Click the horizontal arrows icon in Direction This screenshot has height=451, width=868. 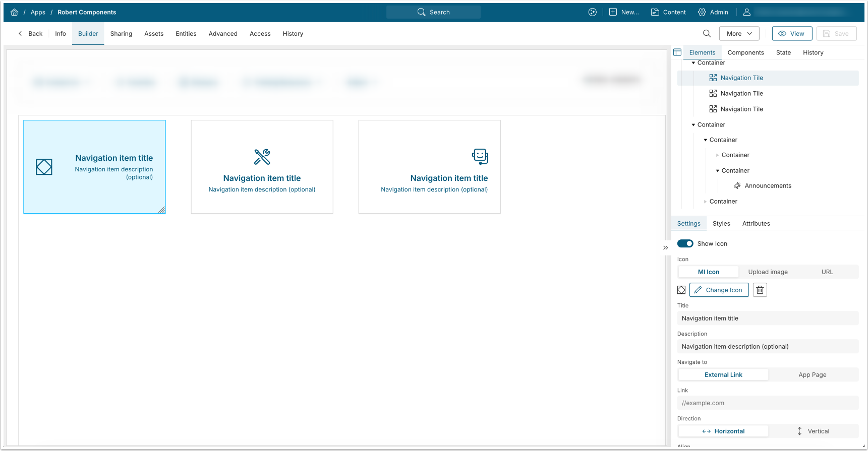(x=707, y=431)
